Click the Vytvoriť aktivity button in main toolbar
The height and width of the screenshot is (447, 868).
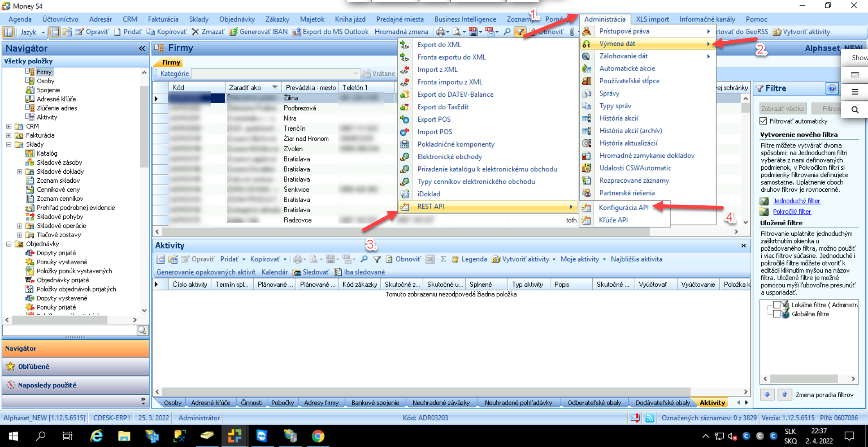click(802, 32)
